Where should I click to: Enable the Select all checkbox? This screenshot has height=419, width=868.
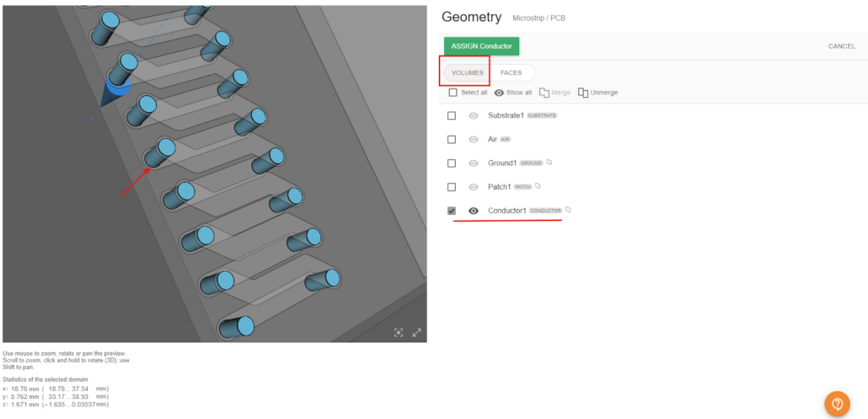(x=453, y=93)
